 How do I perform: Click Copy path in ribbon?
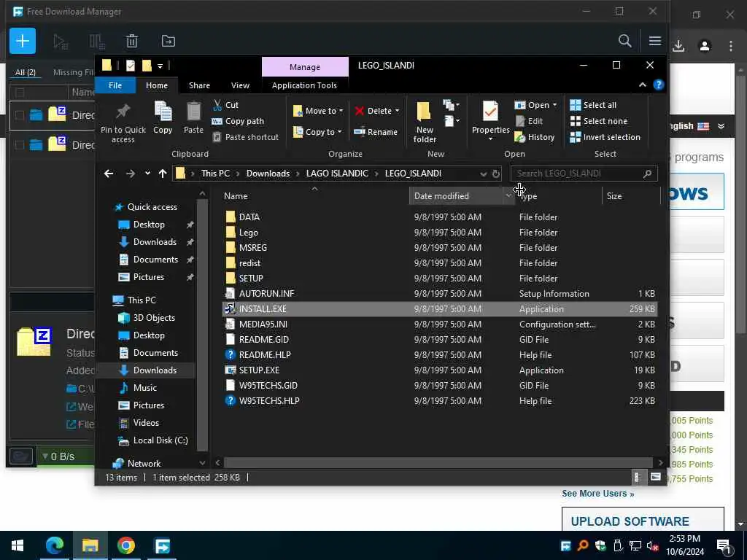(238, 121)
